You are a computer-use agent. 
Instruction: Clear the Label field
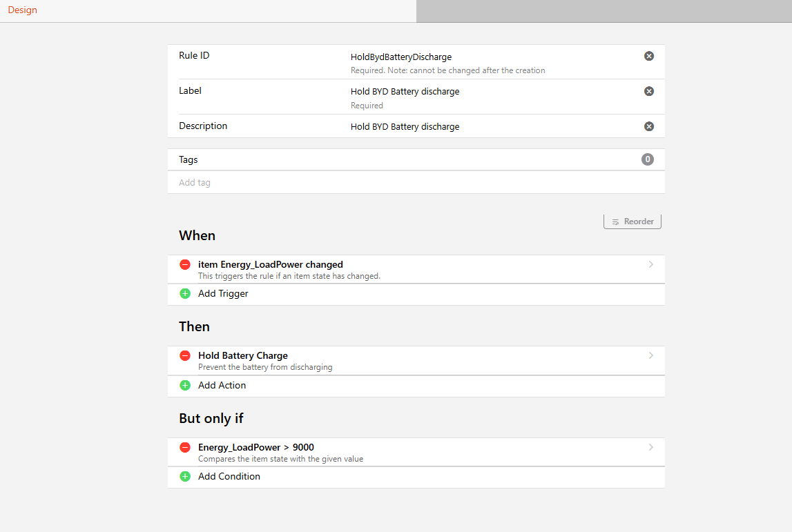[649, 91]
